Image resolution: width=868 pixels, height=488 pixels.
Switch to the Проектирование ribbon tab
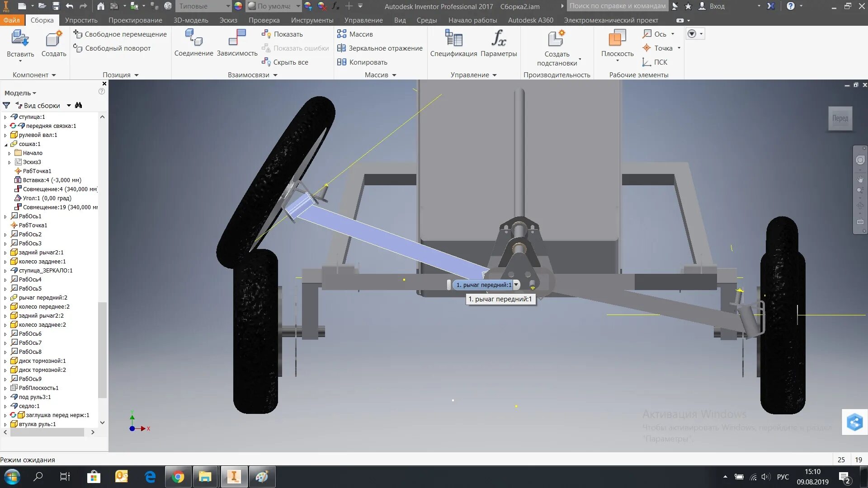coord(135,20)
